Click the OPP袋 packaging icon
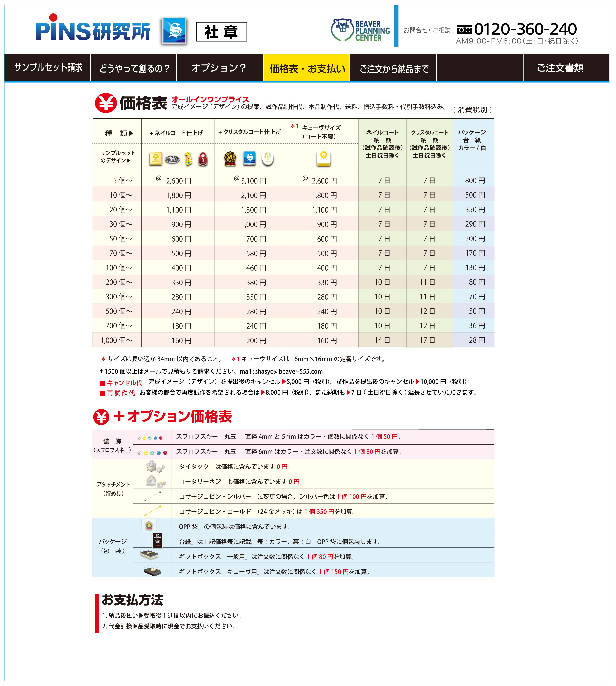The height and width of the screenshot is (686, 616). pyautogui.click(x=149, y=525)
